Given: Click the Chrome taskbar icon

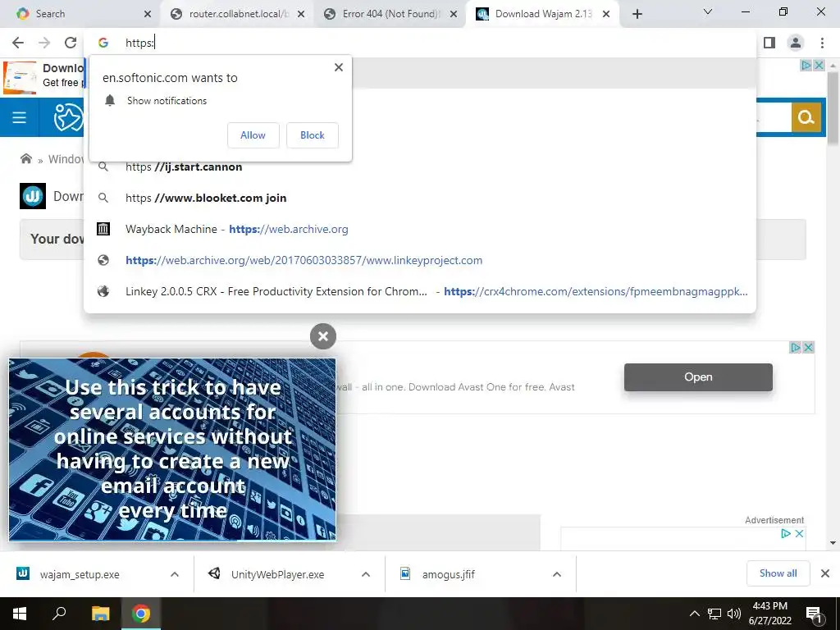Looking at the screenshot, I should tap(141, 614).
